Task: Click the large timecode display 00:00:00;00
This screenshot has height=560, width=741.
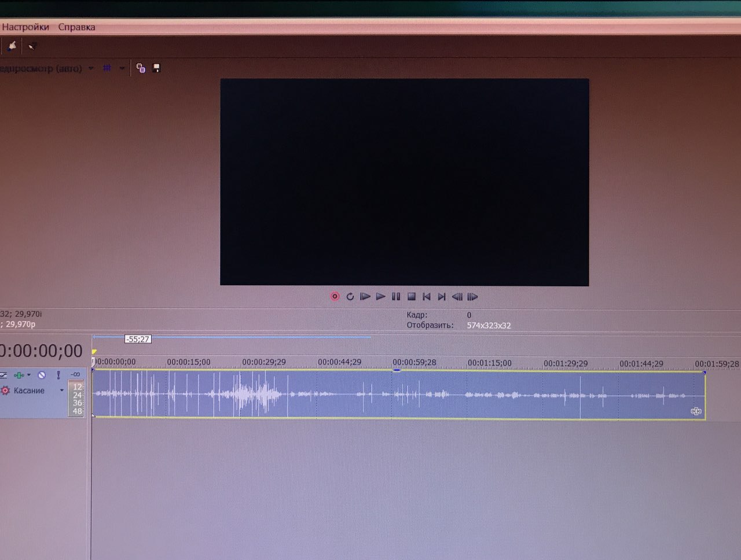Action: click(41, 351)
